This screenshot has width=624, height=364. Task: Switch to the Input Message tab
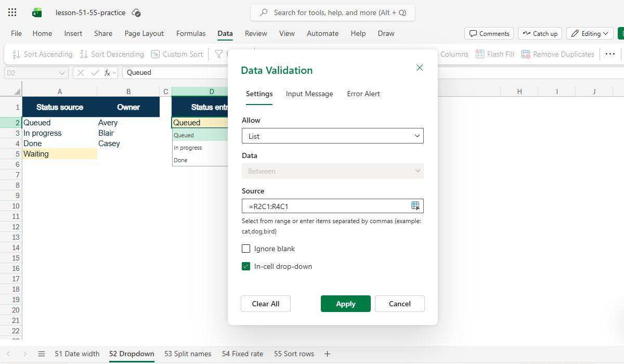point(309,94)
